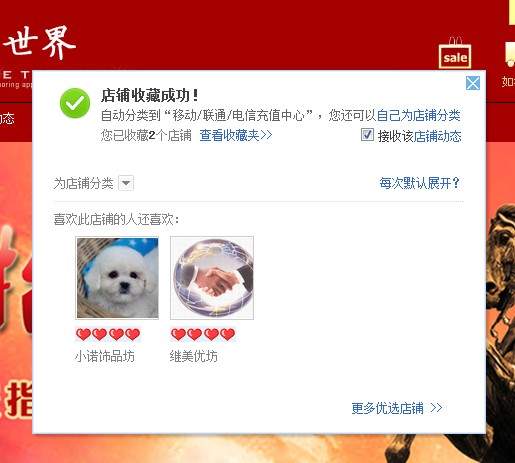Select the 动态 tab on red navigation bar
515x463 pixels.
(7, 118)
